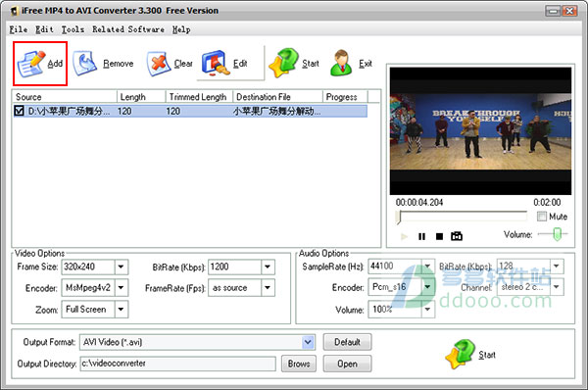Click the Default button
The image size is (588, 390).
347,342
